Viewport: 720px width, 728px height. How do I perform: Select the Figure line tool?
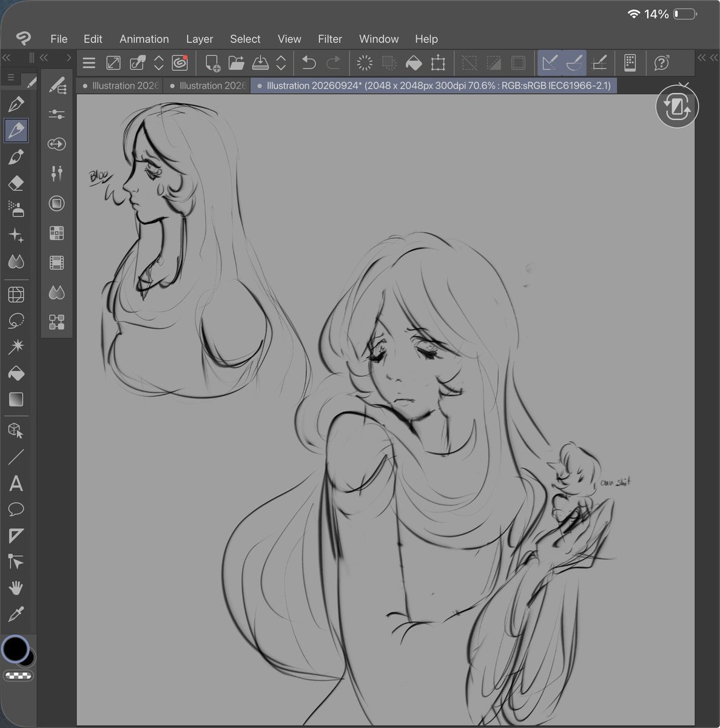pos(16,457)
